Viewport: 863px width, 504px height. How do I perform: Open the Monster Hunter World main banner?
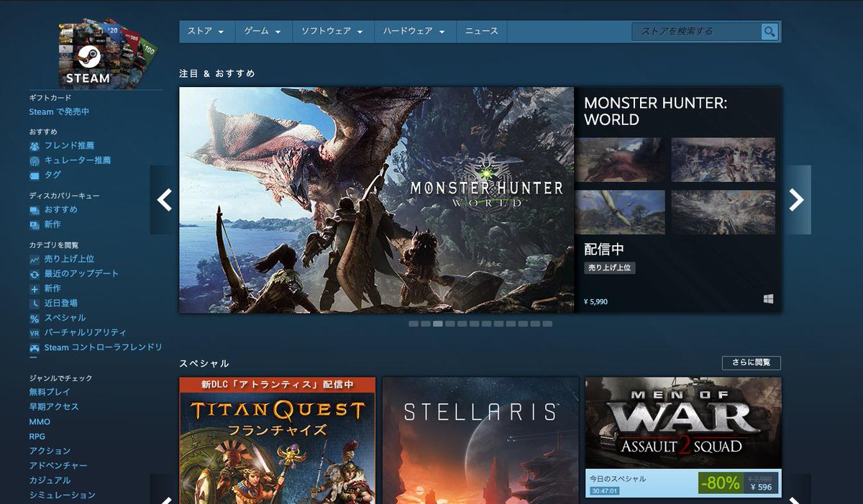coord(377,200)
